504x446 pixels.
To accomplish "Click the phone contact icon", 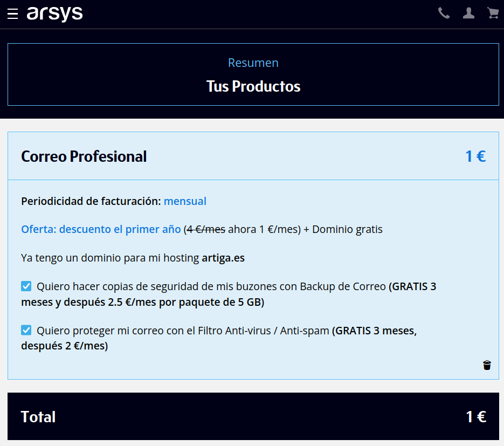I will coord(444,13).
